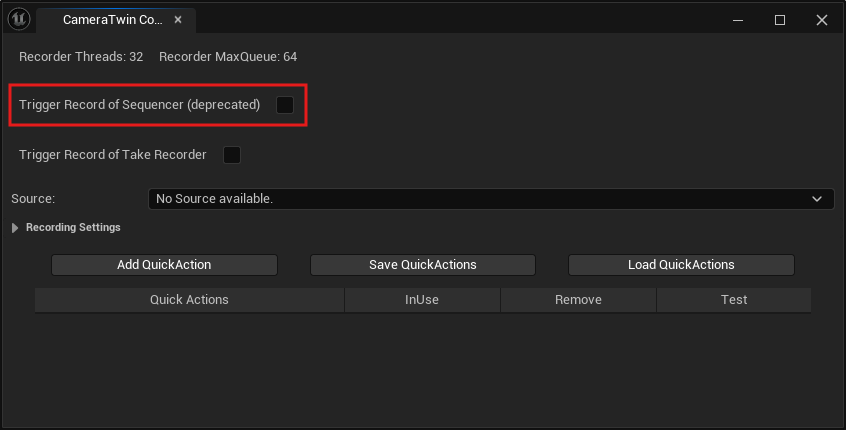Click the Unreal Engine logo icon
Image resolution: width=846 pixels, height=430 pixels.
tap(20, 20)
